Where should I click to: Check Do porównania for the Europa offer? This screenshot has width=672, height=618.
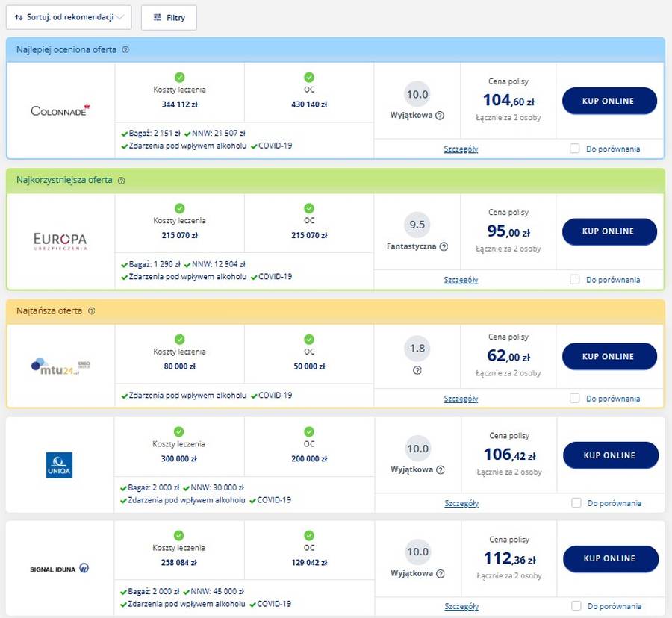tap(575, 279)
